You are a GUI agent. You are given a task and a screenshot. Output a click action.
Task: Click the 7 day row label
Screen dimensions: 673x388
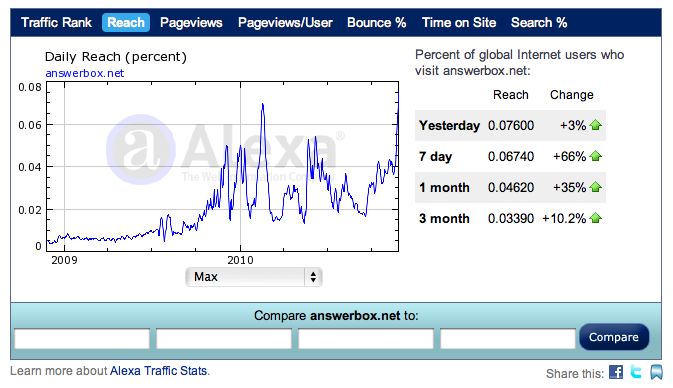pyautogui.click(x=436, y=157)
